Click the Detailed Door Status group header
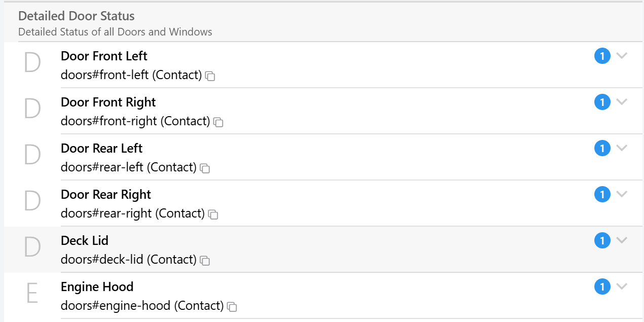This screenshot has height=322, width=644. coord(324,22)
